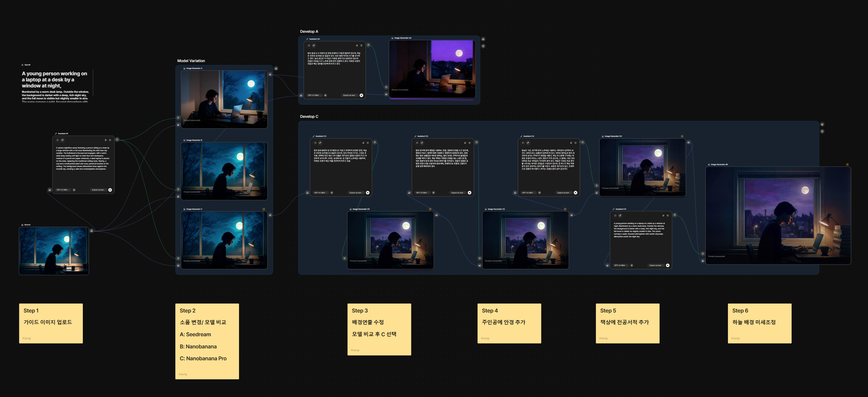The height and width of the screenshot is (397, 868).
Task: Toggle the sparkle AI mode in Assistant A2
Action: pyautogui.click(x=314, y=45)
